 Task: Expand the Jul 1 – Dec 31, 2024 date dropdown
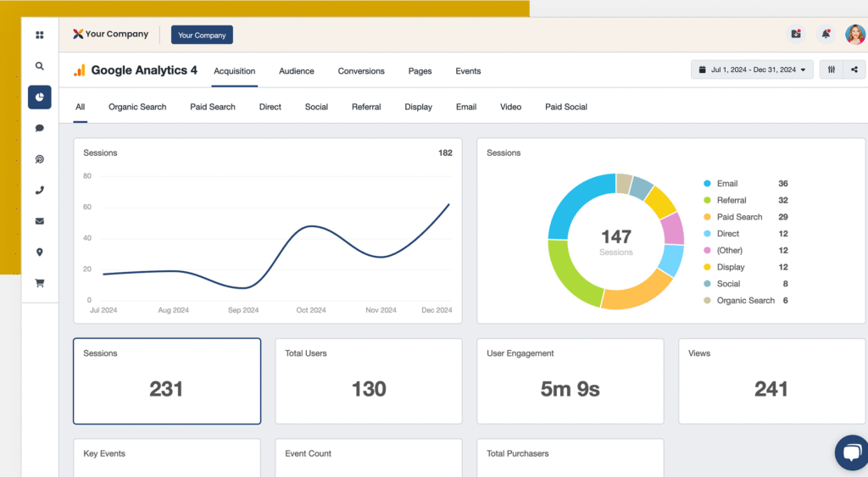752,69
